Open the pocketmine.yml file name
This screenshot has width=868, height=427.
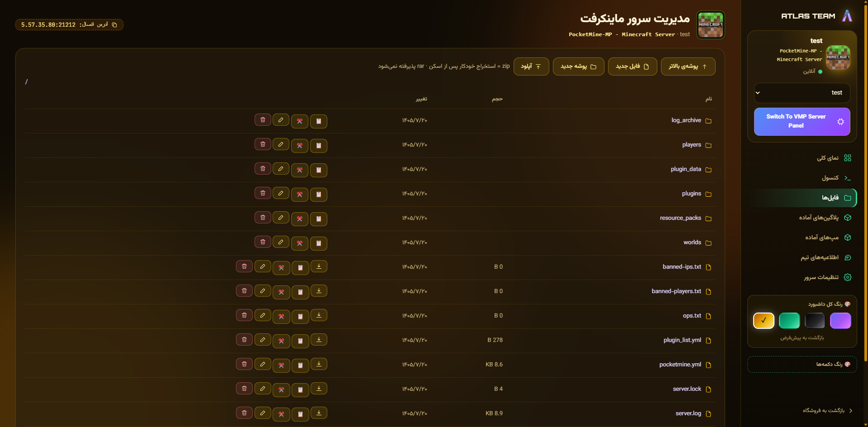click(x=680, y=365)
